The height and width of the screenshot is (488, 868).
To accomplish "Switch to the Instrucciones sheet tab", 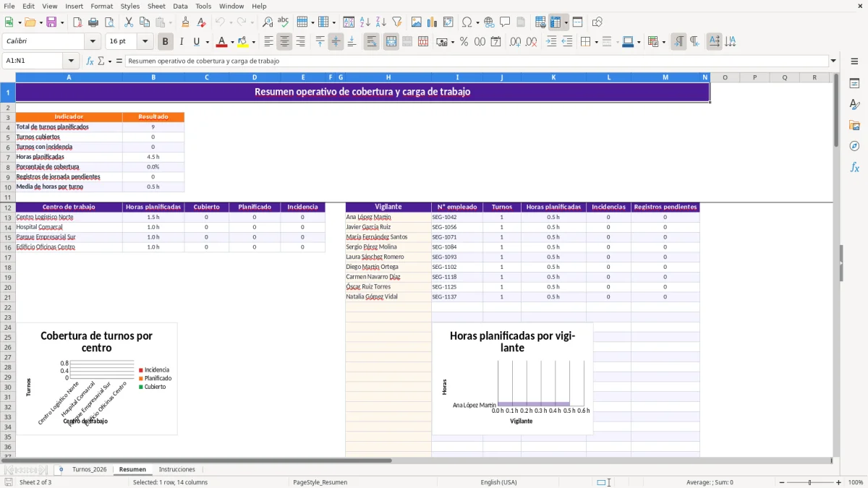I will tap(176, 469).
